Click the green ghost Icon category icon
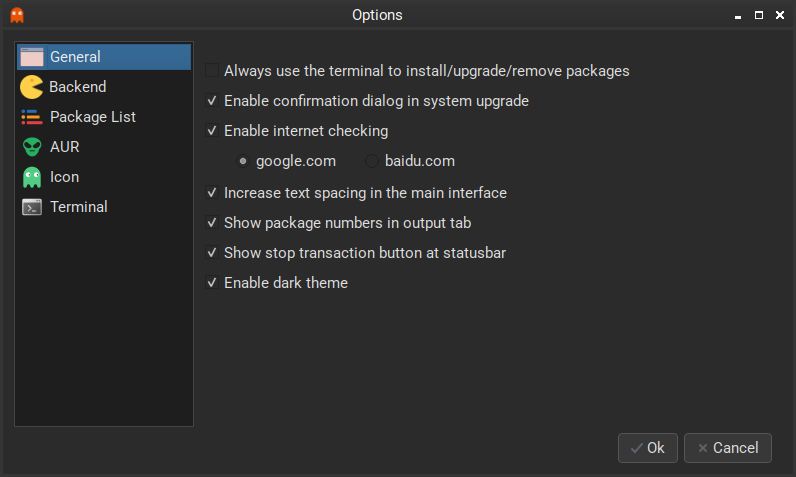Image resolution: width=796 pixels, height=477 pixels. click(x=31, y=177)
